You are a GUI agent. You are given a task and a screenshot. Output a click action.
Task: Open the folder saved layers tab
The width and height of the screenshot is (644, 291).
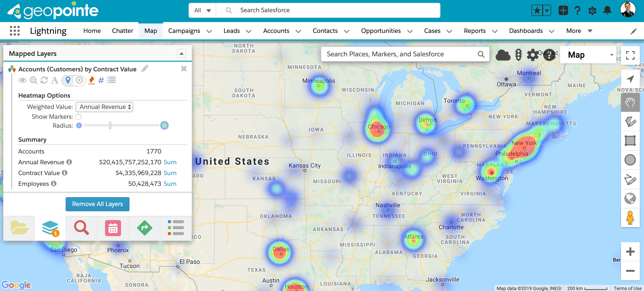[19, 228]
